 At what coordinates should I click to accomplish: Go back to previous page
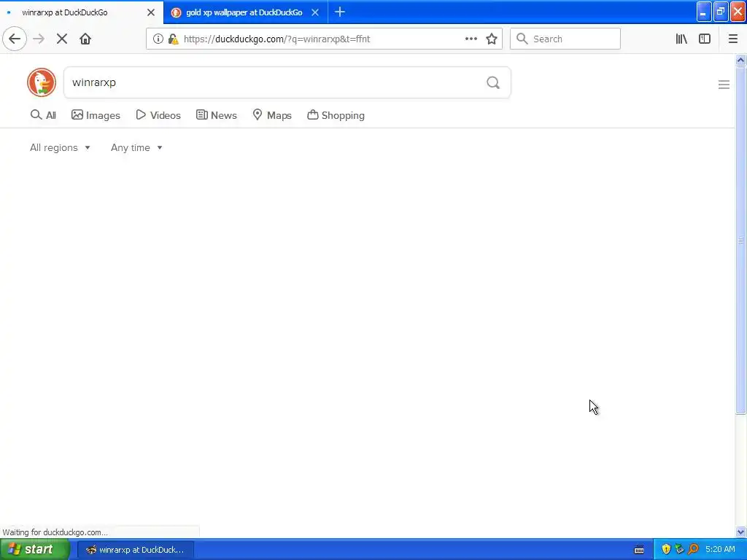pyautogui.click(x=15, y=39)
